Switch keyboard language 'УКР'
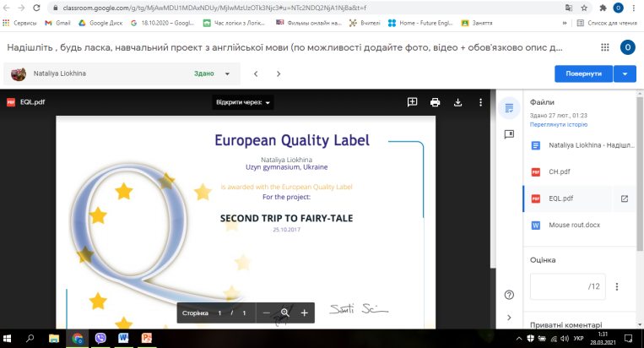The image size is (644, 348). 578,339
